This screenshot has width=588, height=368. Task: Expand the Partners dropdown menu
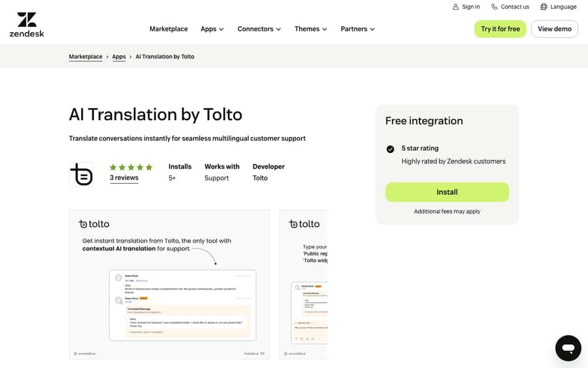click(357, 29)
